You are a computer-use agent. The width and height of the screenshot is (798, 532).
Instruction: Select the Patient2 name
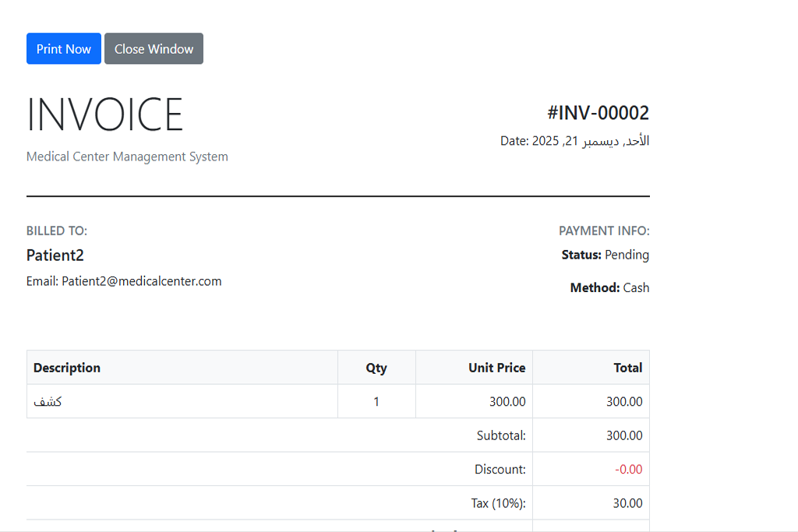pyautogui.click(x=55, y=255)
